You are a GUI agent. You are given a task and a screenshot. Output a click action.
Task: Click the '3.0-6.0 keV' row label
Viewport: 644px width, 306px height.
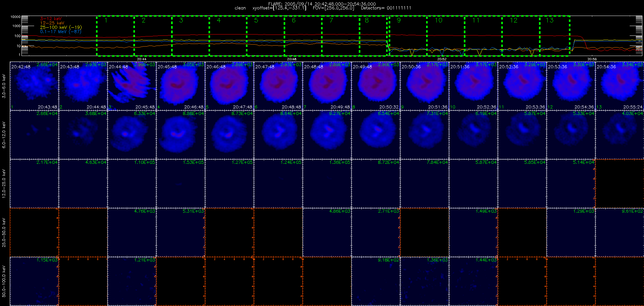[x=4, y=86]
